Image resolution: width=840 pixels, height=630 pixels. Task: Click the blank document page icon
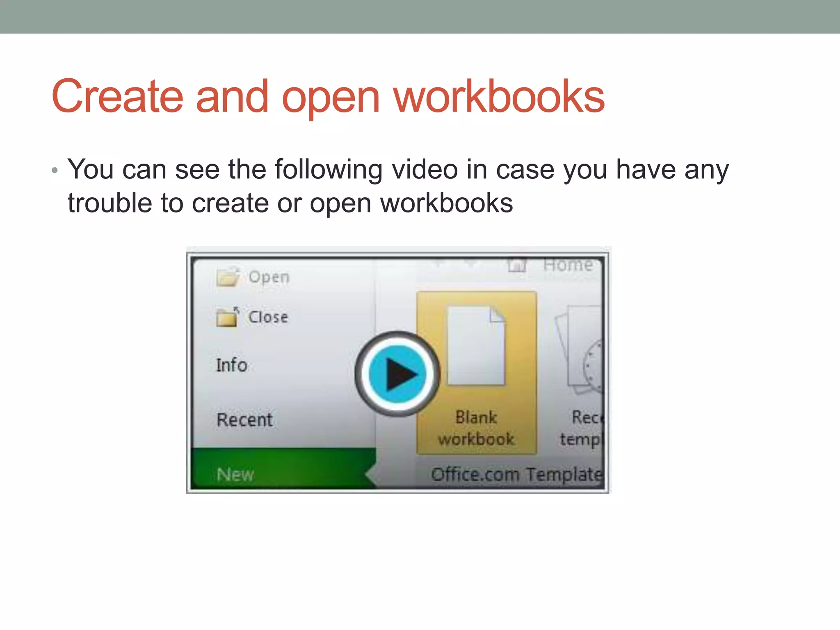pyautogui.click(x=476, y=345)
